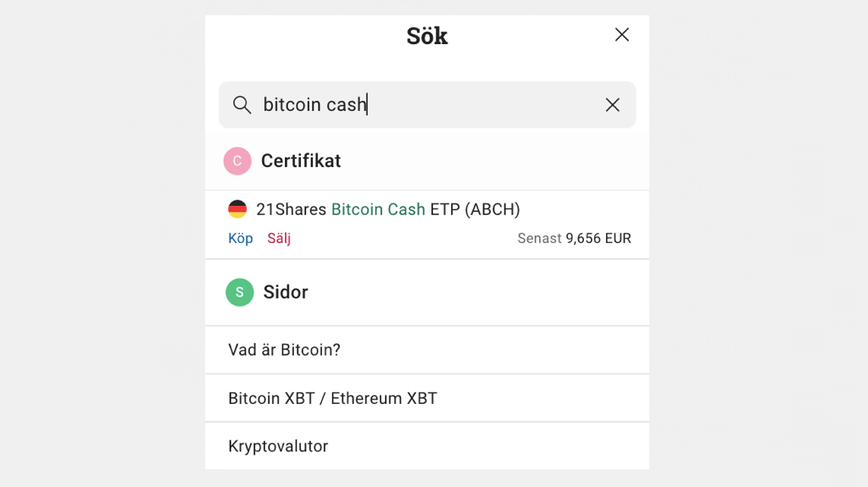This screenshot has width=868, height=487.
Task: Open the Vad är Bitcoin? page
Action: tap(284, 350)
